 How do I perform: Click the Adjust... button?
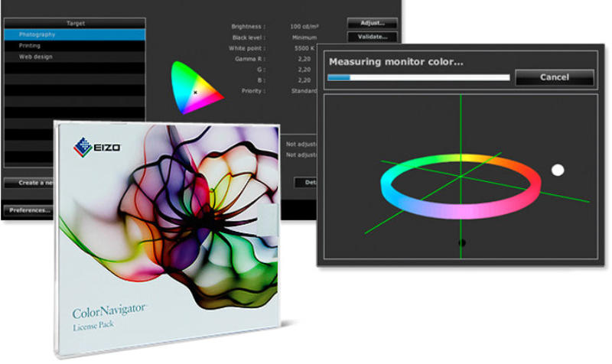pyautogui.click(x=373, y=24)
